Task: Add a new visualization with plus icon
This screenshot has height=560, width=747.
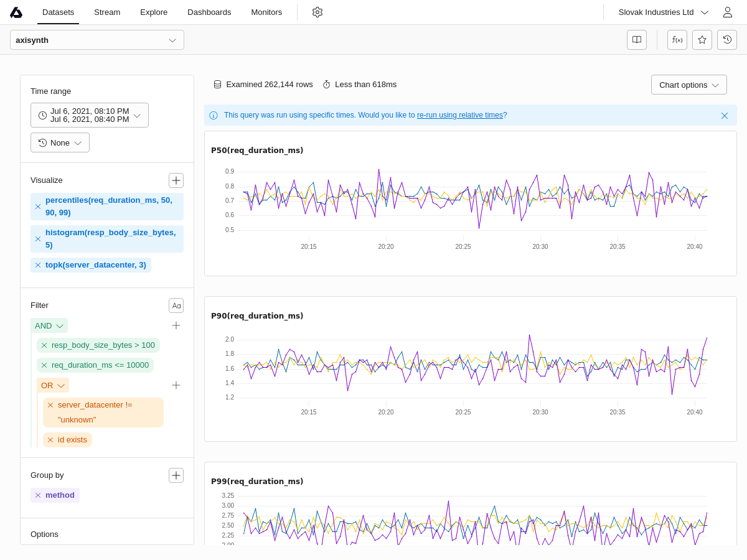Action: point(176,180)
